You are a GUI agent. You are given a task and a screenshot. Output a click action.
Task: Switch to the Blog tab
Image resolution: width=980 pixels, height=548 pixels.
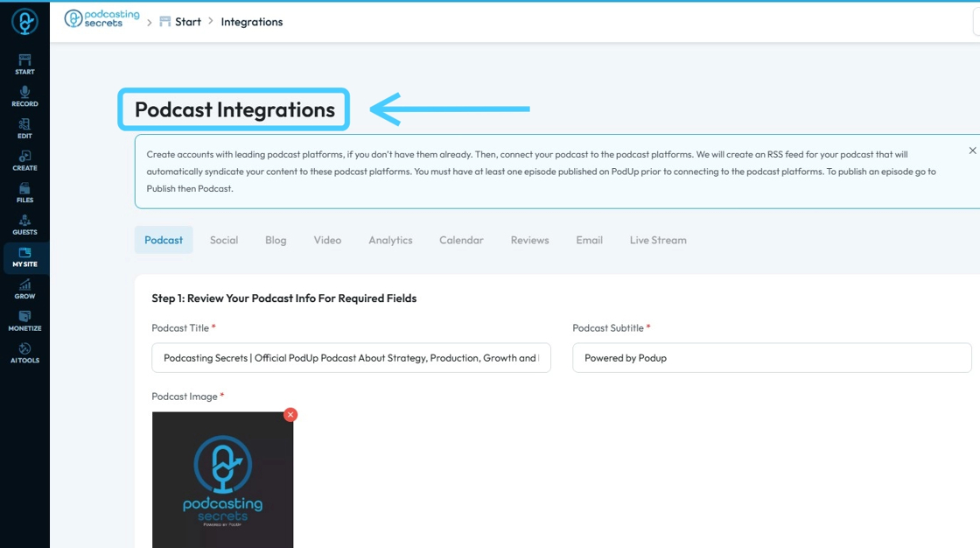(x=276, y=240)
